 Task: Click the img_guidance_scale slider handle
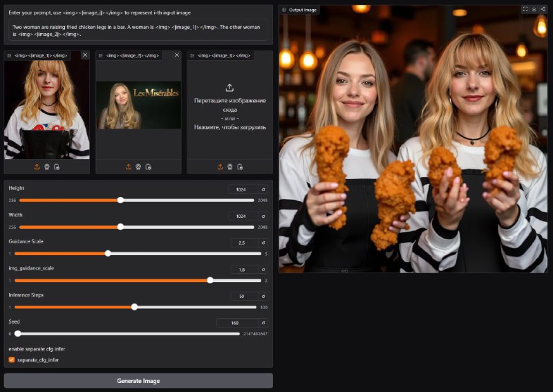pos(210,280)
